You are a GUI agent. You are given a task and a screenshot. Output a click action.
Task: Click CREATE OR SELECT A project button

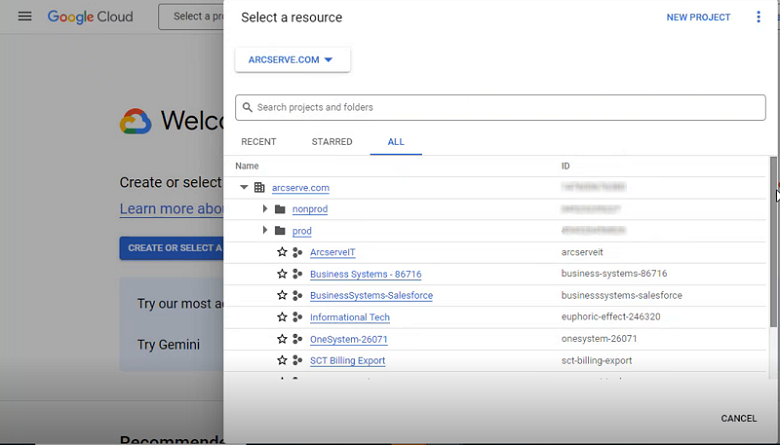pyautogui.click(x=171, y=248)
